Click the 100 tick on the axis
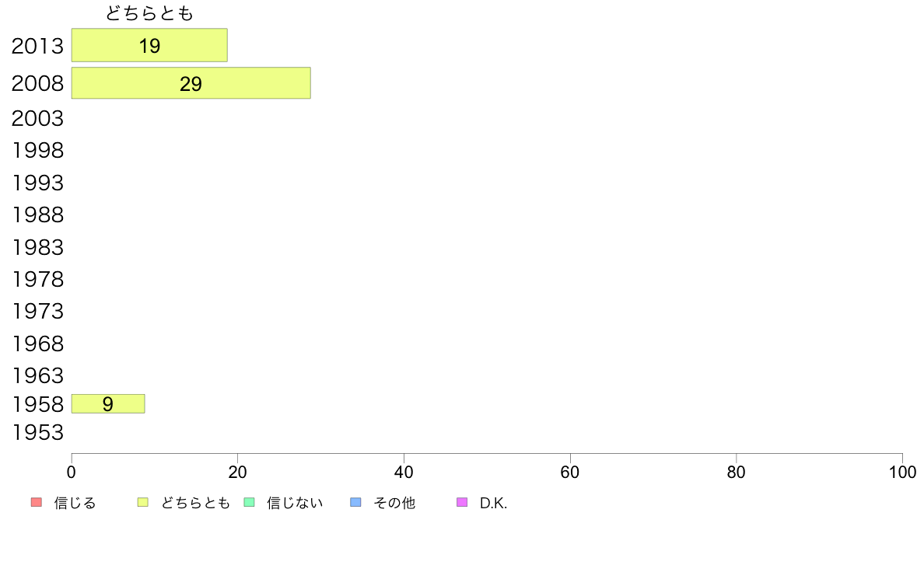This screenshot has width=924, height=572. pyautogui.click(x=902, y=472)
